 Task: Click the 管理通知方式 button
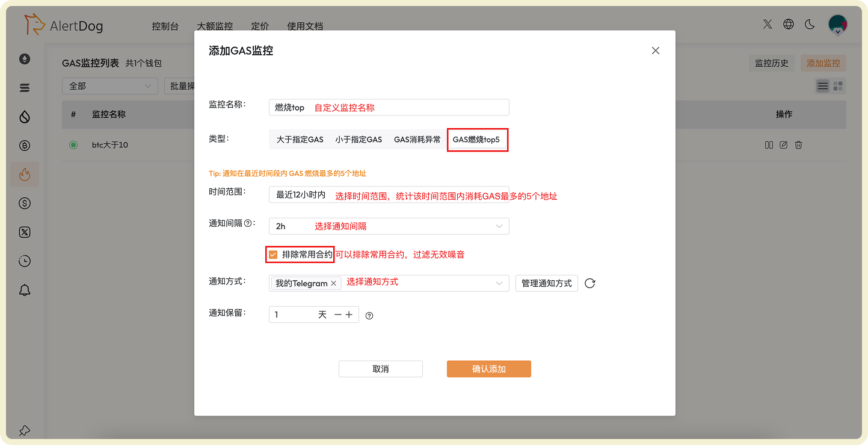[x=546, y=283]
